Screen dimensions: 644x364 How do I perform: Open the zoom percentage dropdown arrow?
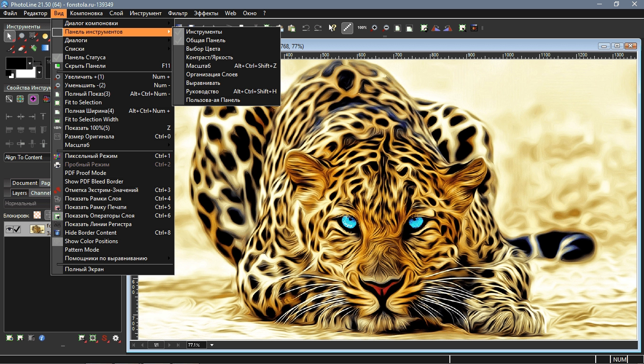pyautogui.click(x=212, y=345)
